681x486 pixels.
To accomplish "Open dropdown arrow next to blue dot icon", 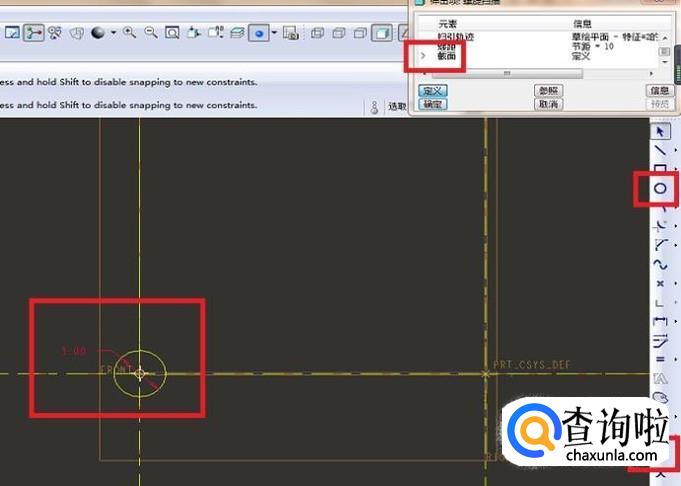I will point(274,33).
